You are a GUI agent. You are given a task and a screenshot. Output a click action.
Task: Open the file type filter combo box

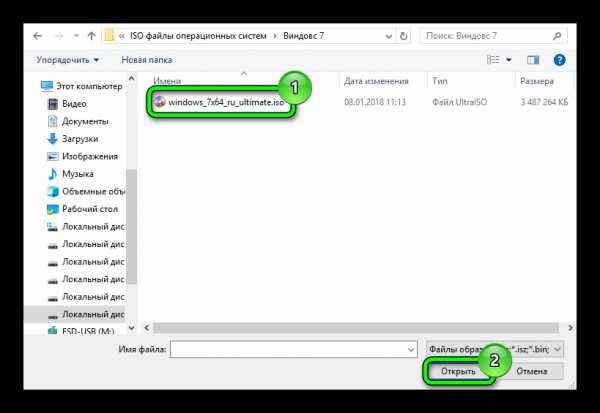click(494, 349)
